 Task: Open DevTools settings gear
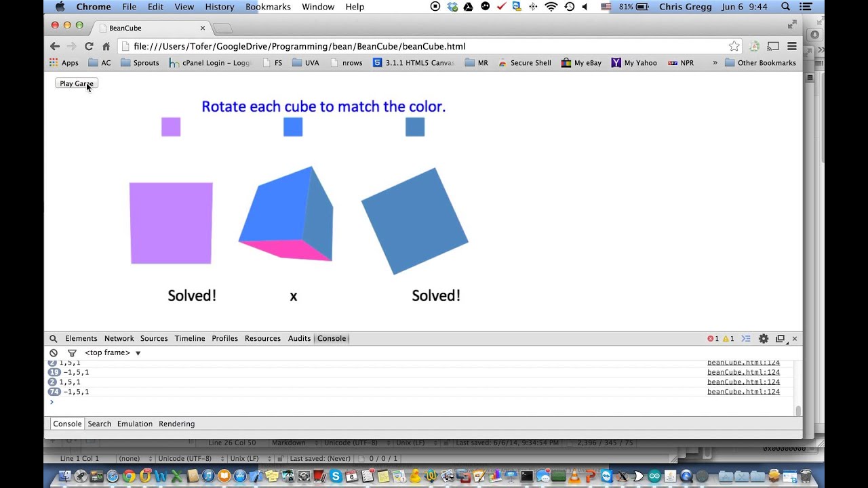tap(764, 338)
